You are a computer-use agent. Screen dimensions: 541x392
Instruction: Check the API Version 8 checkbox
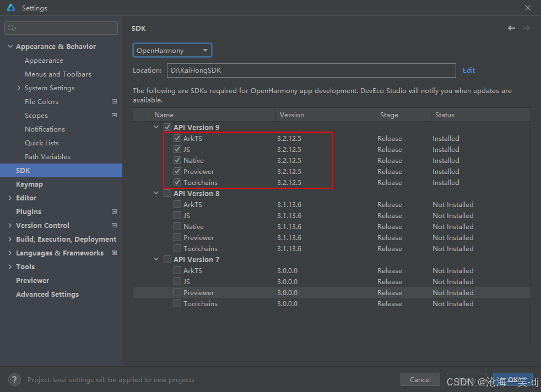tap(167, 193)
